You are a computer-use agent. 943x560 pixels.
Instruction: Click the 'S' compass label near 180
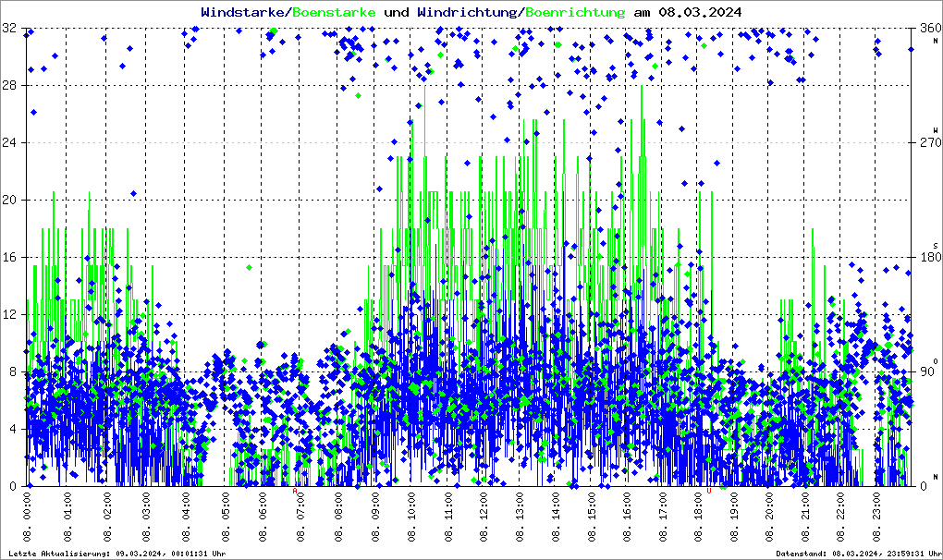936,246
